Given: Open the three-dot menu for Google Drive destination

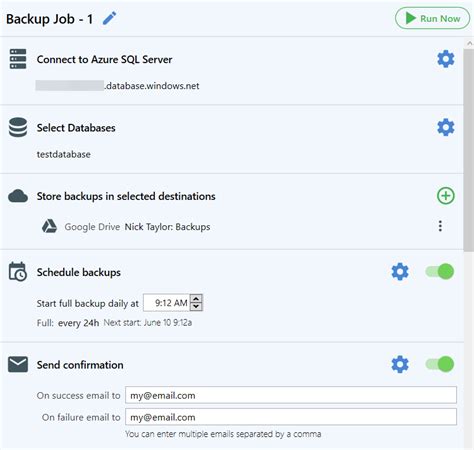Looking at the screenshot, I should (x=440, y=226).
